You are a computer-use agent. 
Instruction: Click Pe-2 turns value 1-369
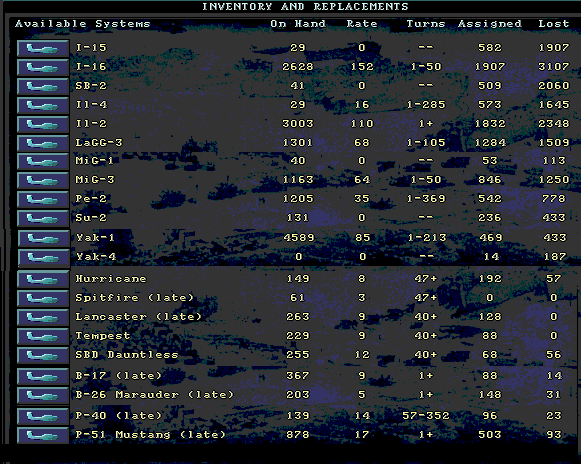tap(426, 199)
